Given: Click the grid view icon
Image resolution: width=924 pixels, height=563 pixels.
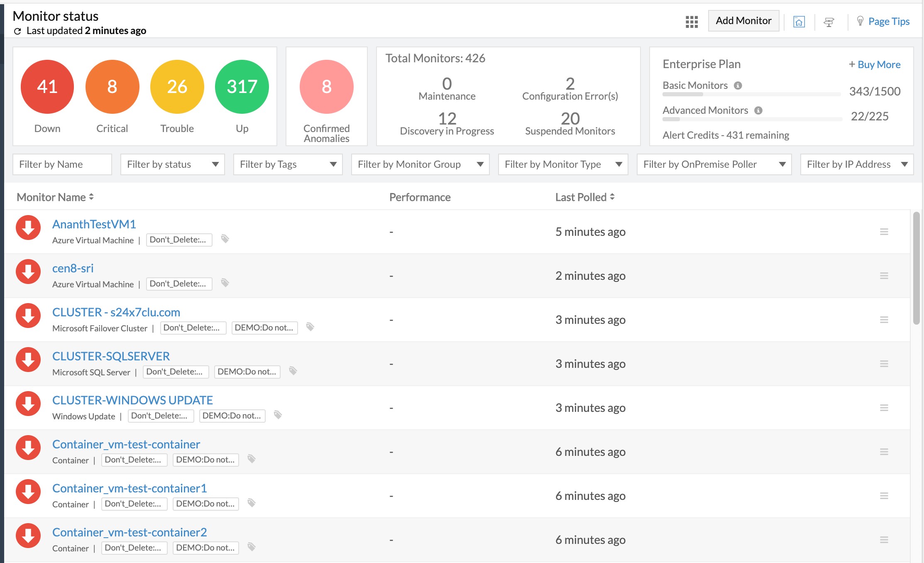Looking at the screenshot, I should (x=692, y=22).
